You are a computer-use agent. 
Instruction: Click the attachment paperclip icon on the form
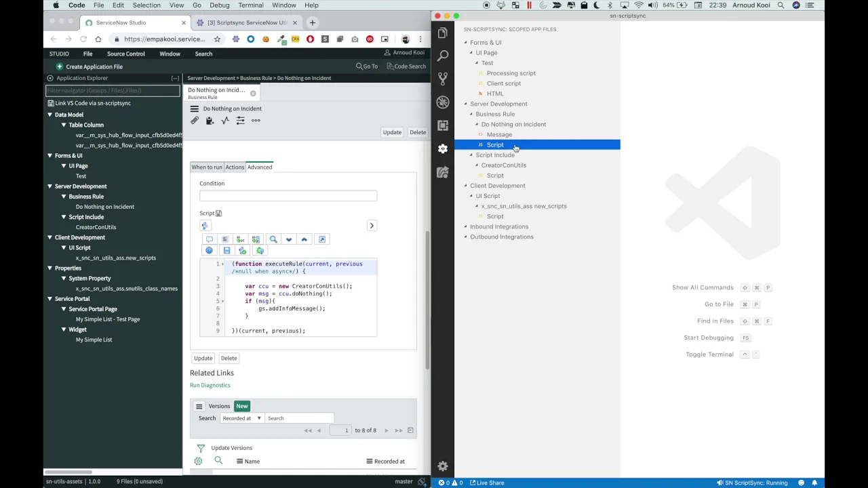194,120
